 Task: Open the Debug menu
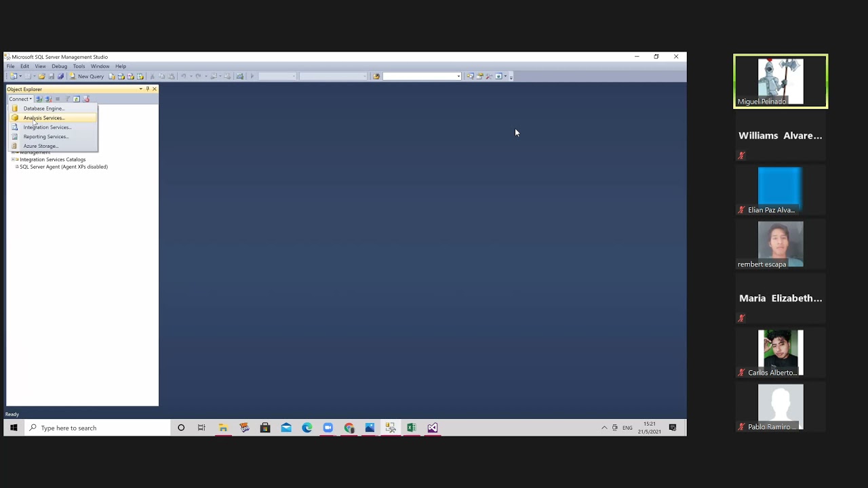(x=59, y=66)
